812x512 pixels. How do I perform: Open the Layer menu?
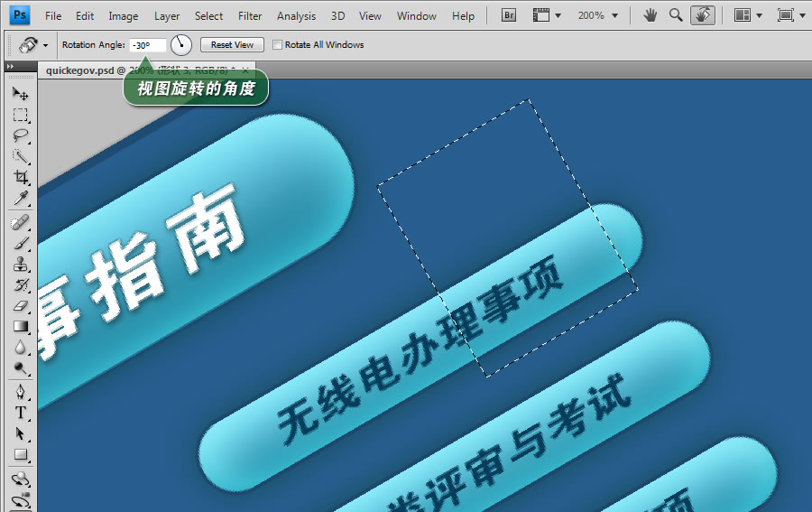tap(167, 16)
